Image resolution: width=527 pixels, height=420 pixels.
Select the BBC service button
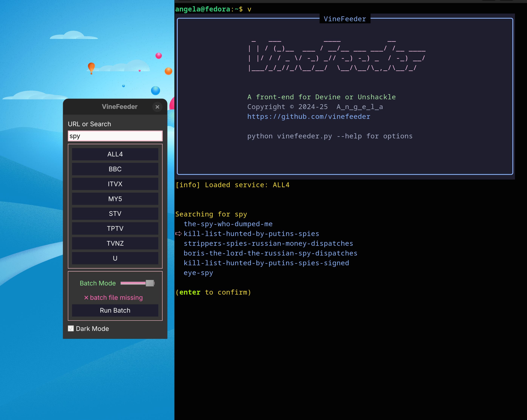click(115, 169)
